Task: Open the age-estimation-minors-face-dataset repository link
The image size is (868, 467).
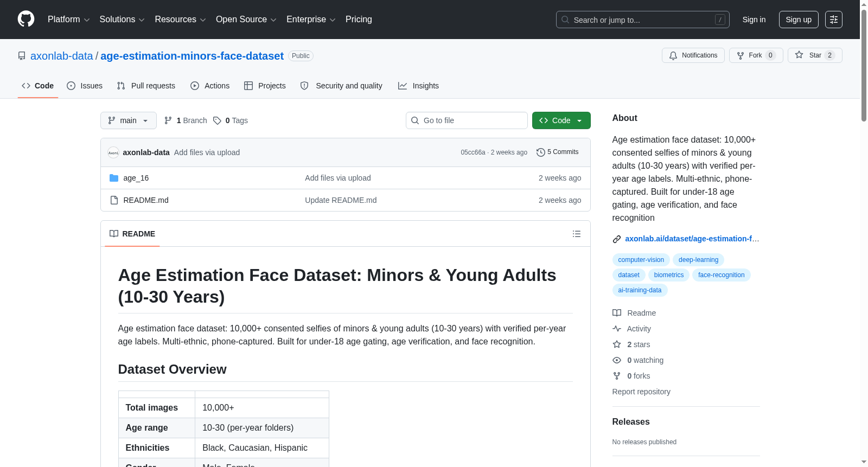Action: (192, 56)
